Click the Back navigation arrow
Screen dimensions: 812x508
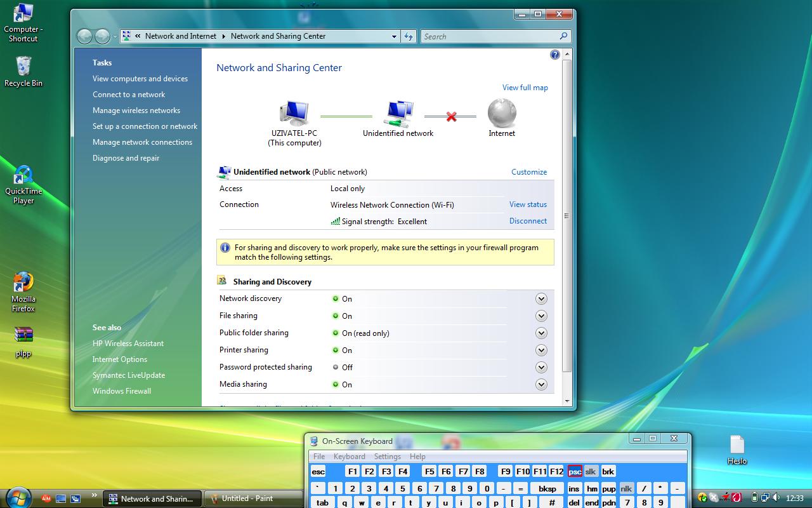pyautogui.click(x=85, y=36)
